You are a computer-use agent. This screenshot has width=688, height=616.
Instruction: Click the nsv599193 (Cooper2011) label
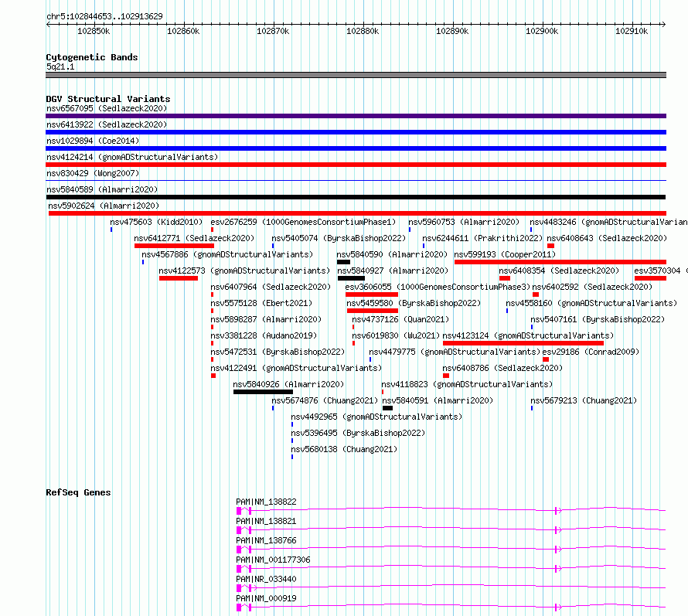[505, 254]
